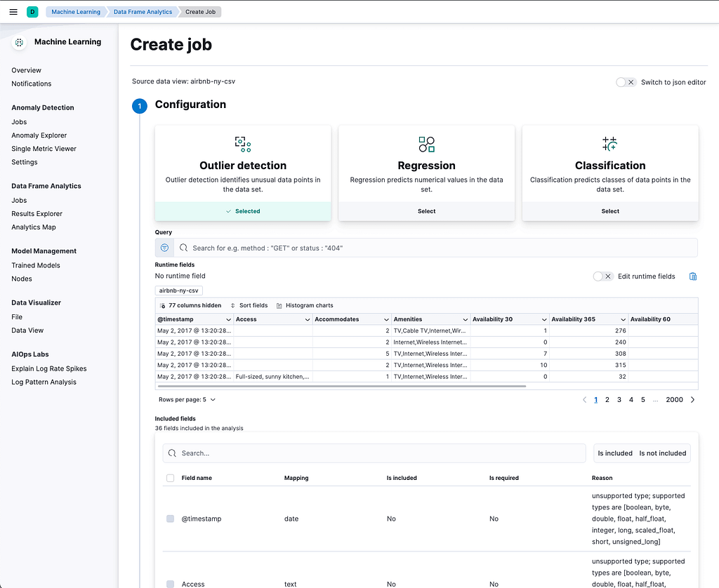Filter by Is included
The height and width of the screenshot is (588, 719).
coord(615,453)
